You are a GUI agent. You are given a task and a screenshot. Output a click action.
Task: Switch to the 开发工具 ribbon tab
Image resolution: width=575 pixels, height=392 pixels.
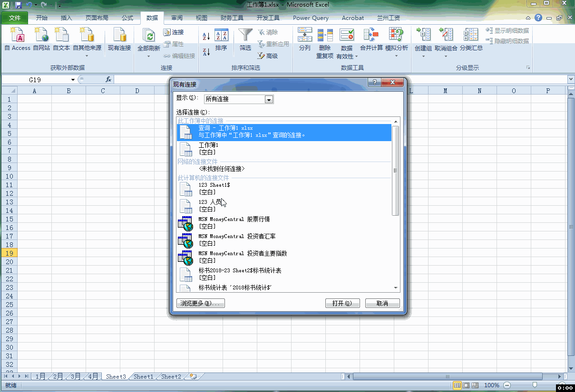[268, 18]
